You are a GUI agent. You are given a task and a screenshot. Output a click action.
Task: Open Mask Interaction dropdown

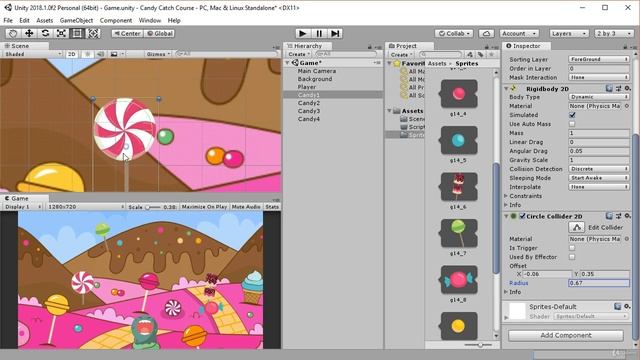coord(599,77)
